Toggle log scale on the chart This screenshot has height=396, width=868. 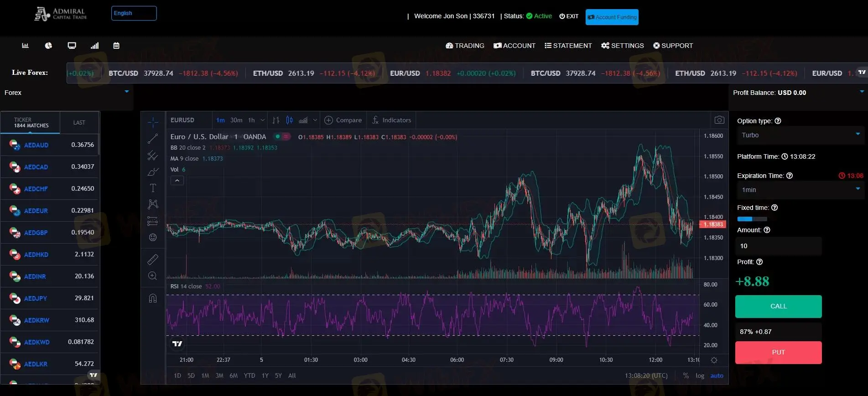(700, 375)
